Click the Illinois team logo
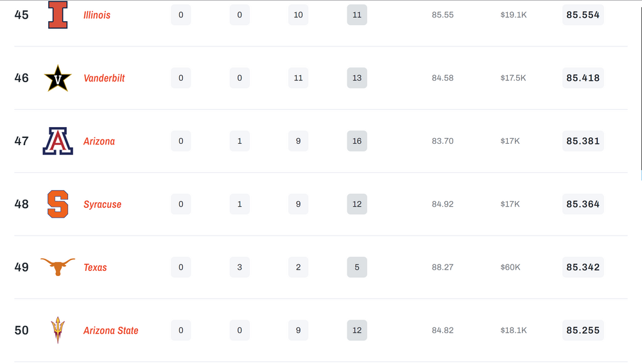This screenshot has width=642, height=364. 58,15
